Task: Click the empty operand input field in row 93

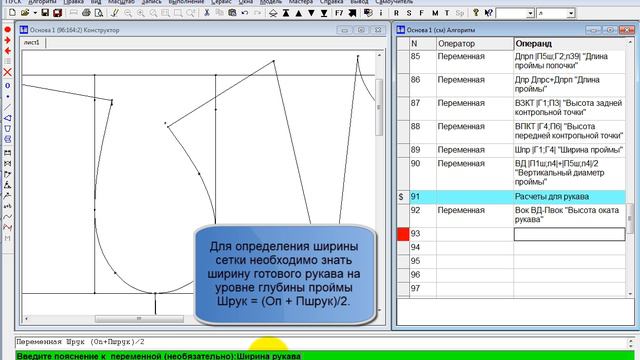Action: [x=569, y=234]
